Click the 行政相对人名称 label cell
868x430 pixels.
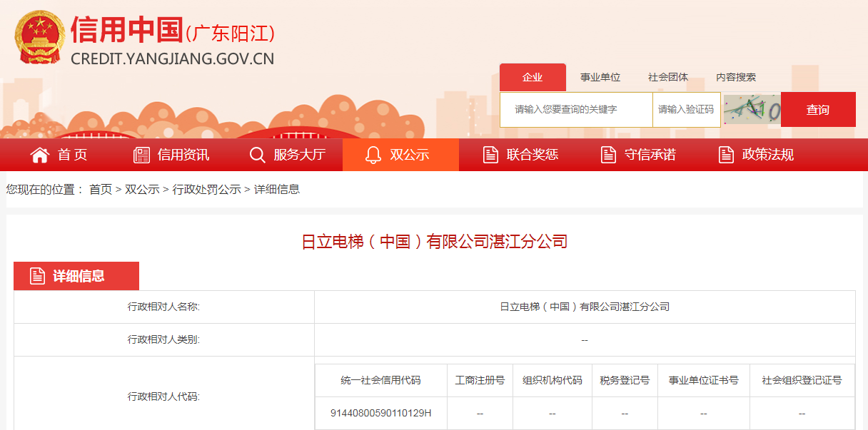(164, 307)
